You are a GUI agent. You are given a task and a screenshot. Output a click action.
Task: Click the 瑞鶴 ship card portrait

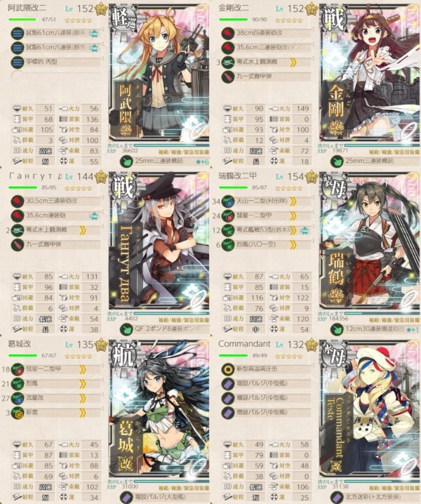[370, 241]
